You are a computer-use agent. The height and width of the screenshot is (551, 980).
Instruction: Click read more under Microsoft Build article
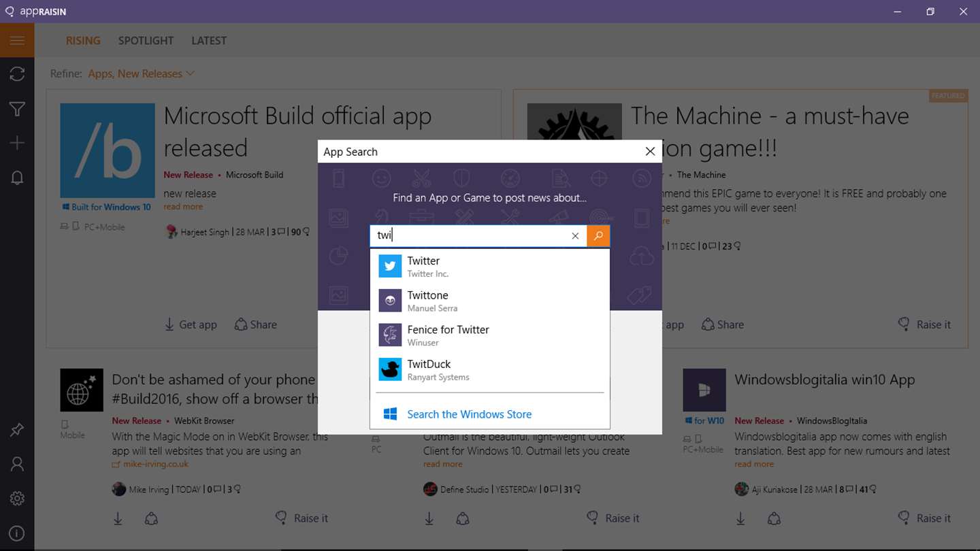(x=183, y=207)
